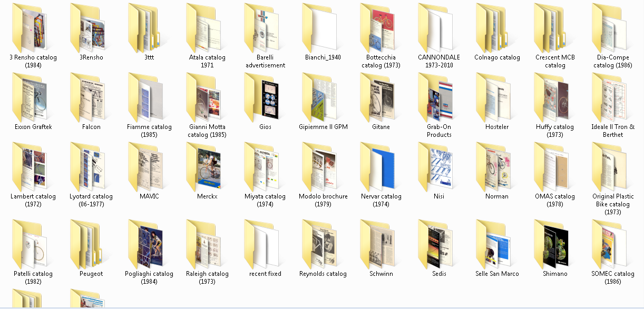Image resolution: width=644 pixels, height=309 pixels.
Task: Click the "Sedis" folder name text
Action: (x=439, y=274)
